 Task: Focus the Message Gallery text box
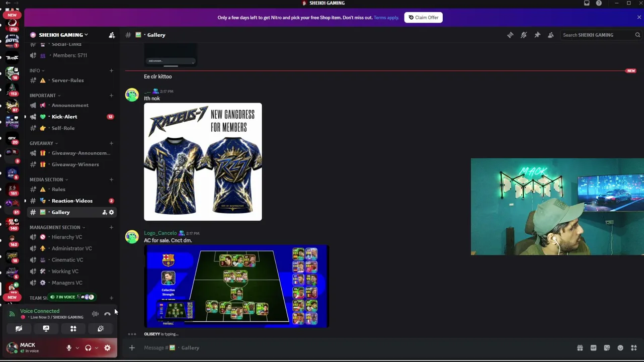click(352, 347)
